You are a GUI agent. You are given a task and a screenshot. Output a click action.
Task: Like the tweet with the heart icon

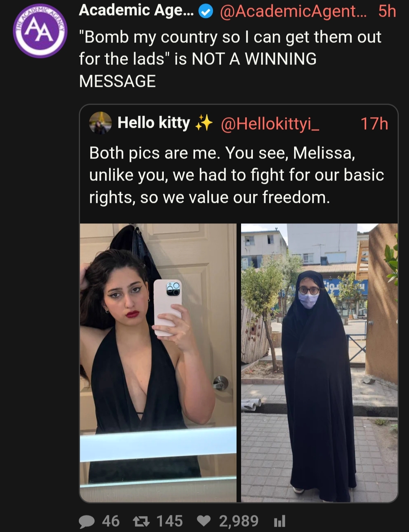coord(204,521)
